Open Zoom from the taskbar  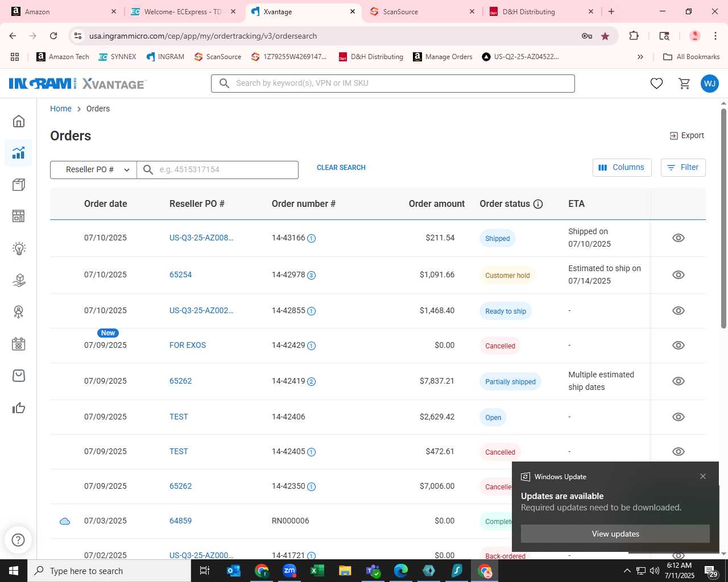tap(289, 571)
